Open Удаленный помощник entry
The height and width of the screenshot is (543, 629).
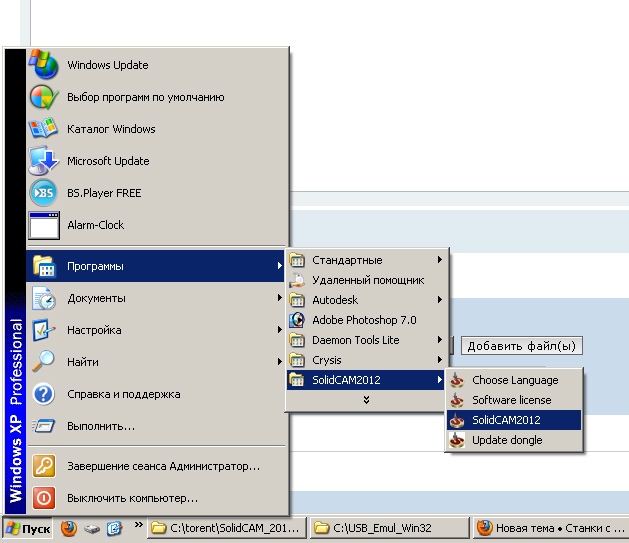point(366,280)
